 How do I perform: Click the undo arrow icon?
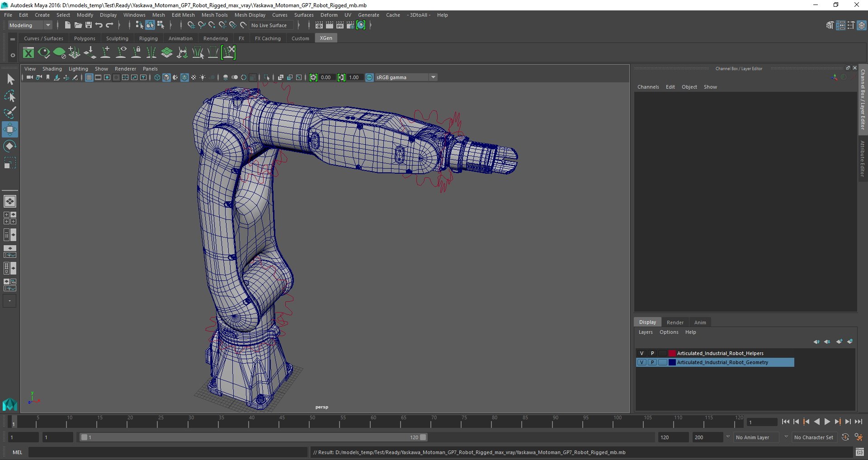pos(99,25)
